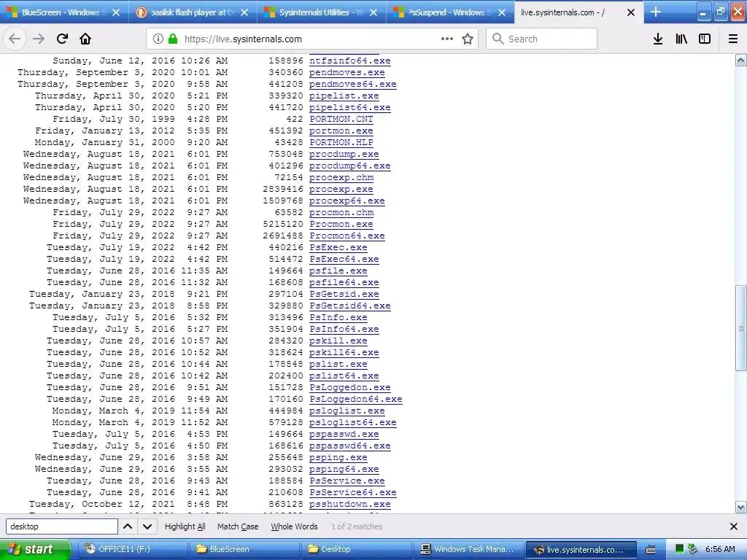
Task: Open psping64.exe link
Action: point(344,469)
